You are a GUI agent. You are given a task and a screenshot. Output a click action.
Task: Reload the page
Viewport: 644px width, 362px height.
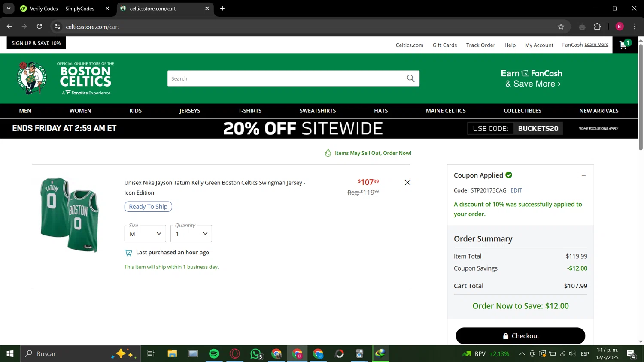click(x=39, y=27)
